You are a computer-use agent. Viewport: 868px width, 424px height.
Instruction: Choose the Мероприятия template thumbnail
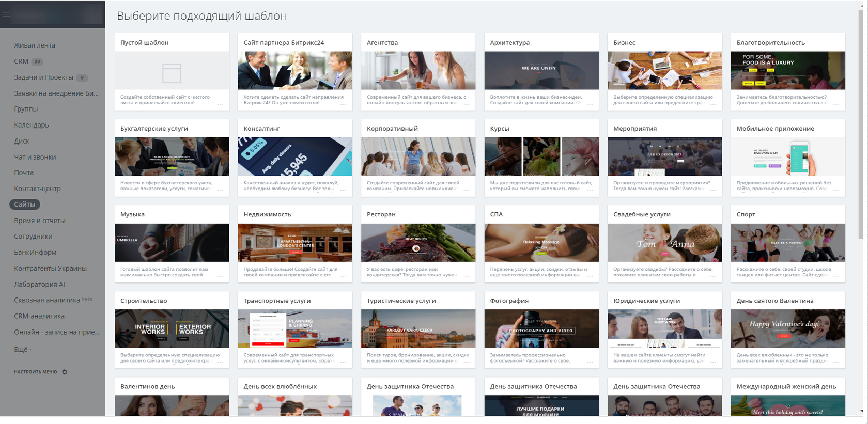tap(664, 156)
